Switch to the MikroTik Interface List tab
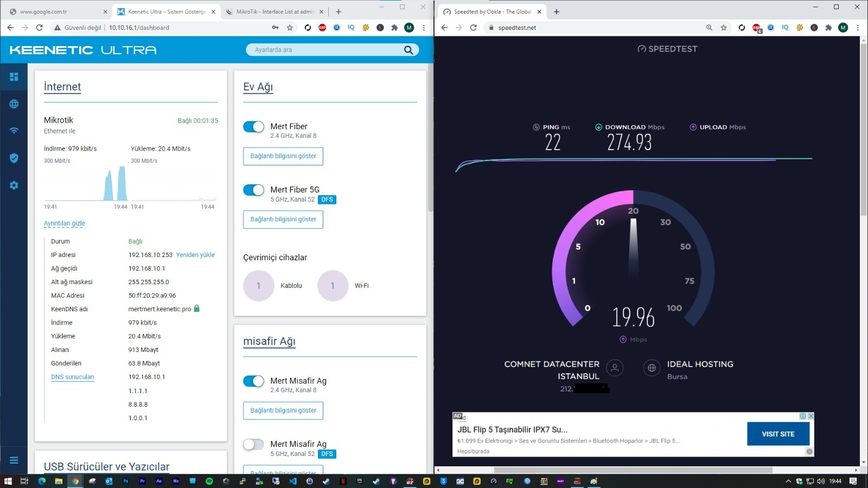The width and height of the screenshot is (868, 488). [275, 11]
